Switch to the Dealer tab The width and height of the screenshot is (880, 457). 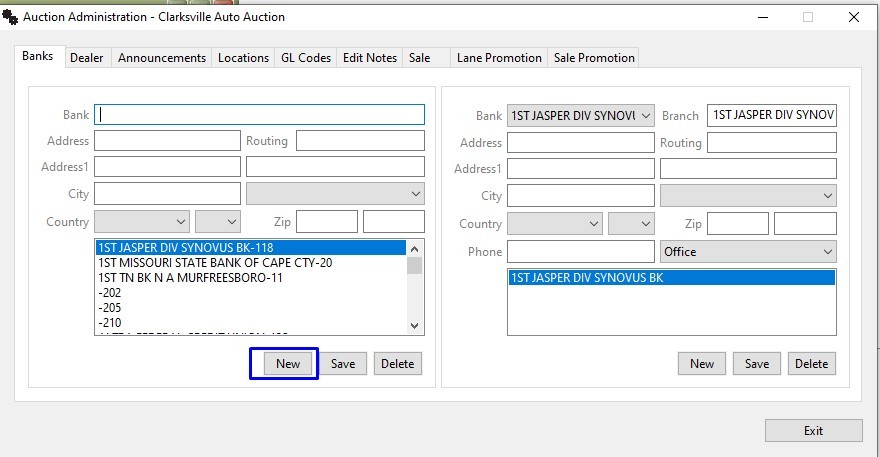pos(86,58)
